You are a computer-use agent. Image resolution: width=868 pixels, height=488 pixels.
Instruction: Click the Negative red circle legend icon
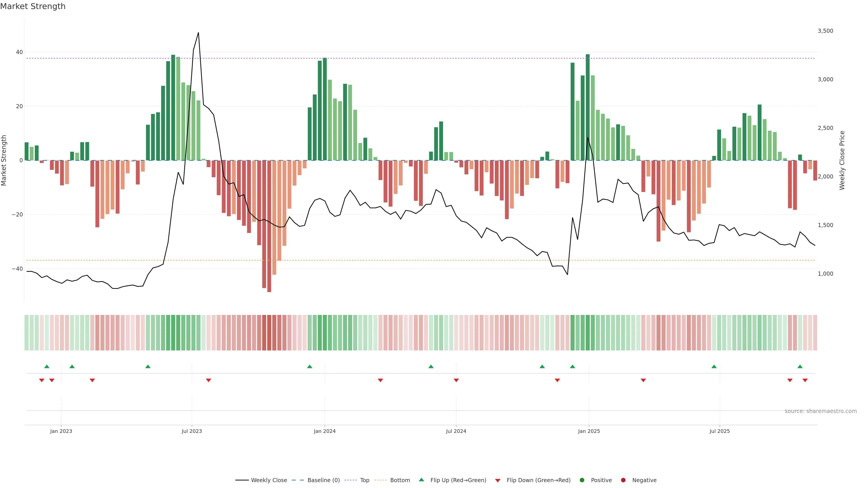tap(623, 480)
